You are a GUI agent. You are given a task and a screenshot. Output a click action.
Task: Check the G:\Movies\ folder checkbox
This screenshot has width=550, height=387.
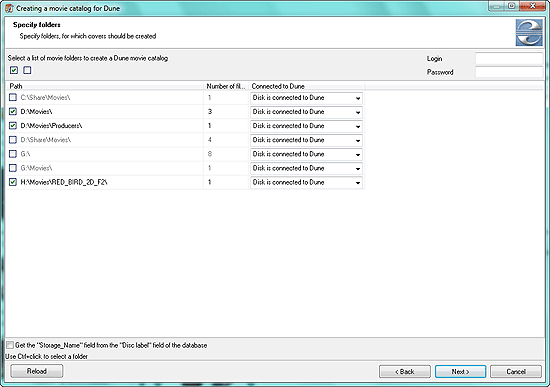pyautogui.click(x=13, y=168)
